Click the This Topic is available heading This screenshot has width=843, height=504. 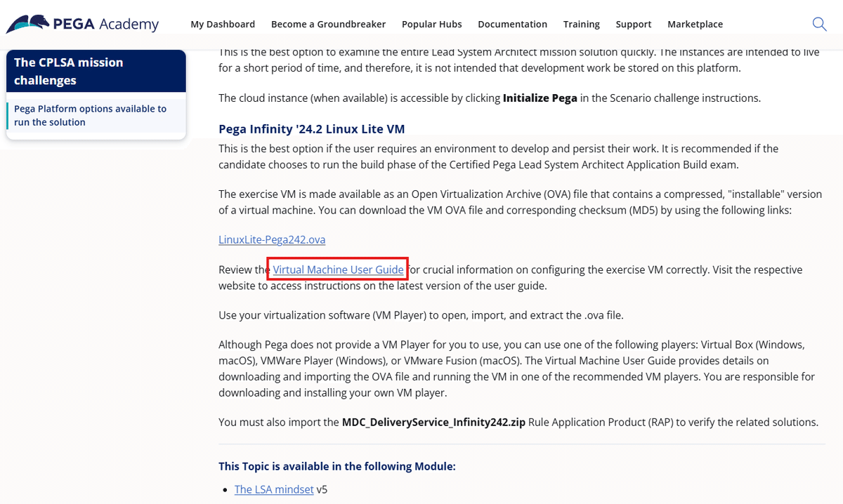337,466
